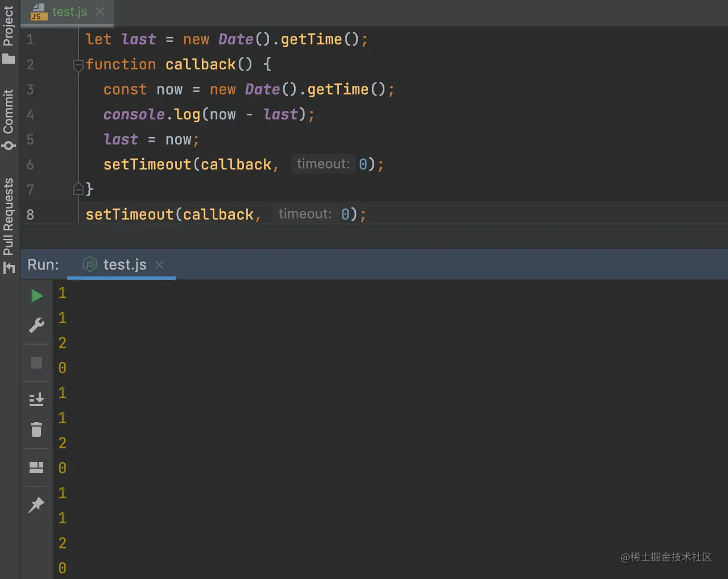
Task: Click 'let' keyword on line 1
Action: pyautogui.click(x=98, y=39)
